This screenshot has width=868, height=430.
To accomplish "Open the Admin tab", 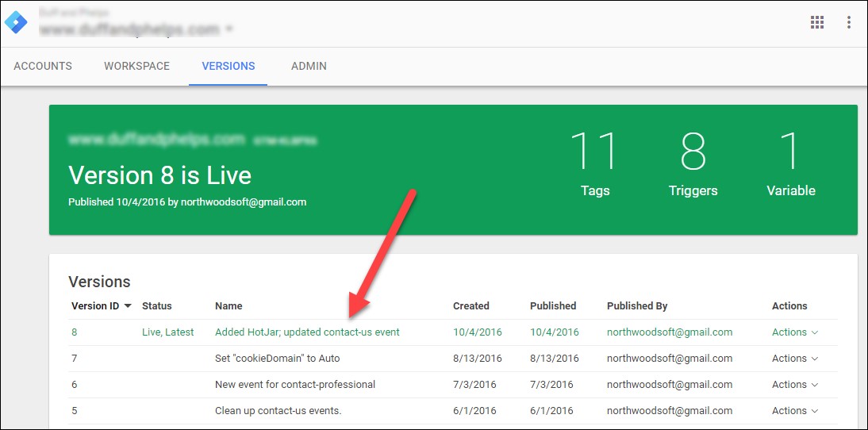I will [309, 66].
